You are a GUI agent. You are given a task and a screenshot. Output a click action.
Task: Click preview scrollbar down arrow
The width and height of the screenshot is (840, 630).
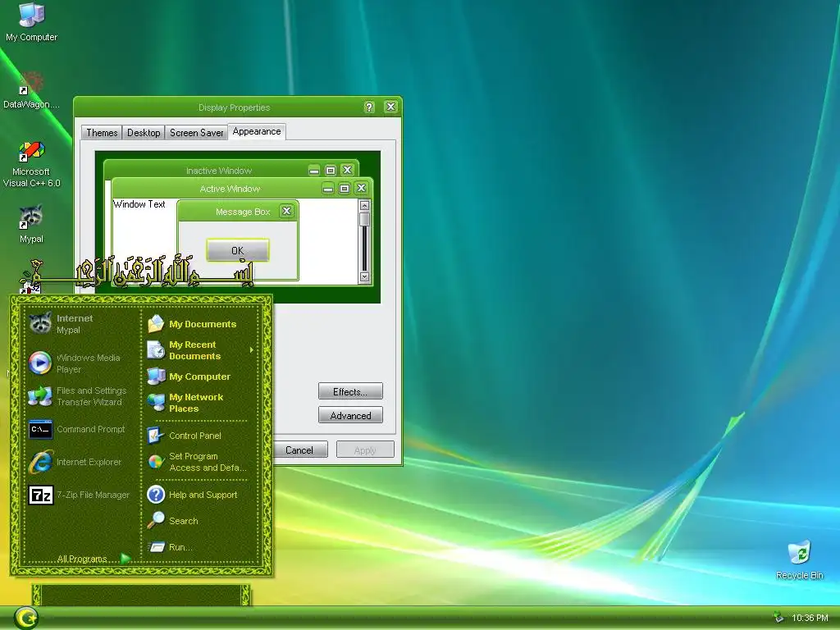coord(364,277)
